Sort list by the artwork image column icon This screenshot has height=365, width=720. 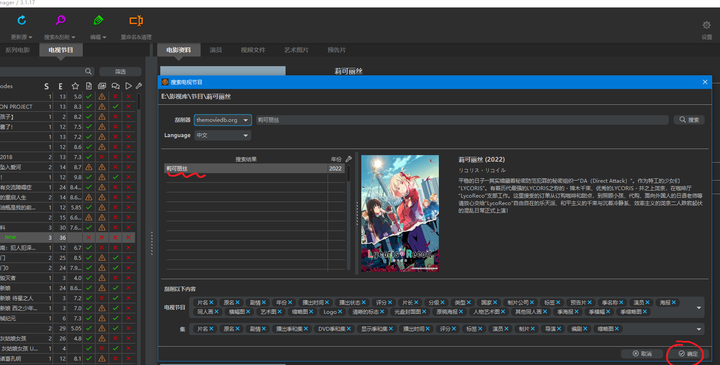coord(102,86)
